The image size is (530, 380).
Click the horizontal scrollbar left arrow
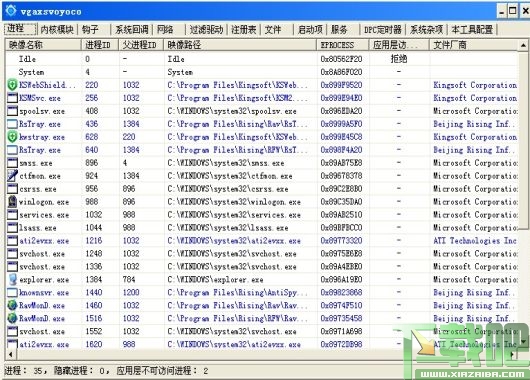pos(11,355)
